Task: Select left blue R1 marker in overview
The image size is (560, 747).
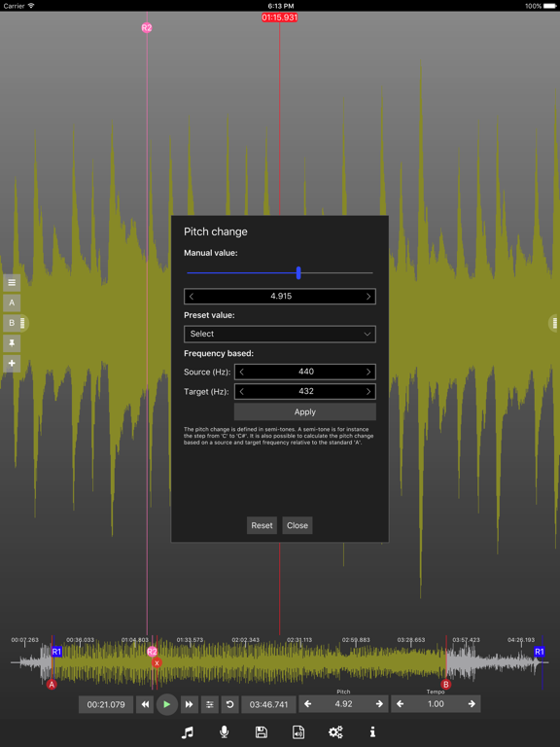Action: tap(56, 652)
